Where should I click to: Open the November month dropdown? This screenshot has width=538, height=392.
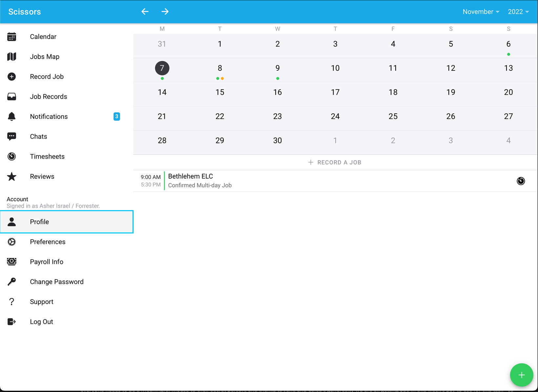(481, 11)
